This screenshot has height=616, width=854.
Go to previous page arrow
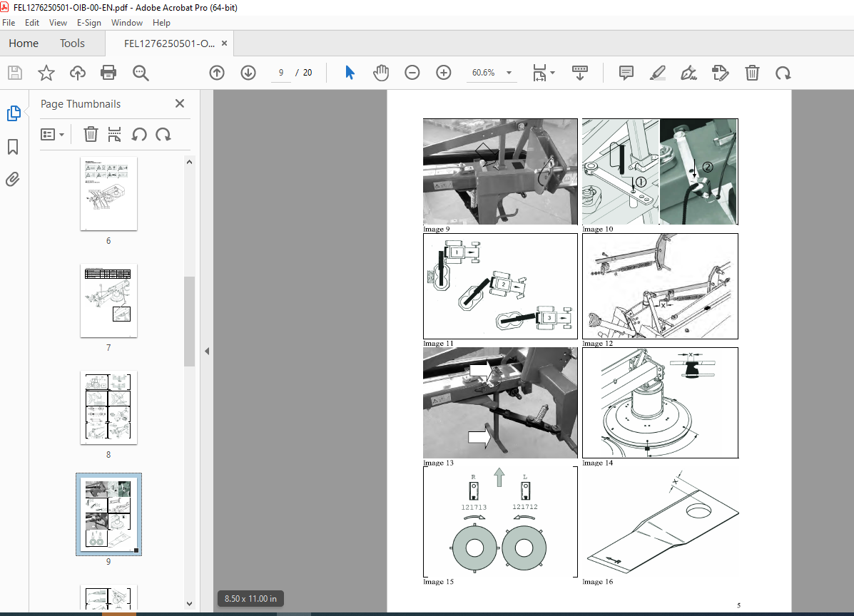tap(217, 73)
